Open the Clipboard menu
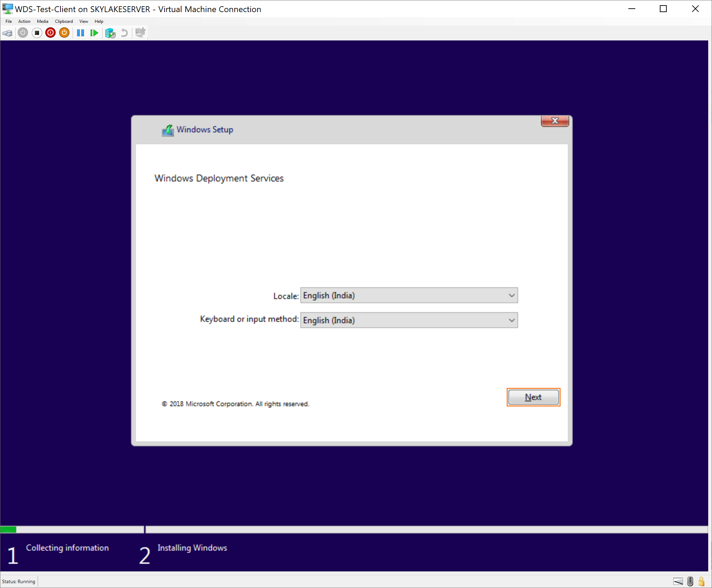 64,21
